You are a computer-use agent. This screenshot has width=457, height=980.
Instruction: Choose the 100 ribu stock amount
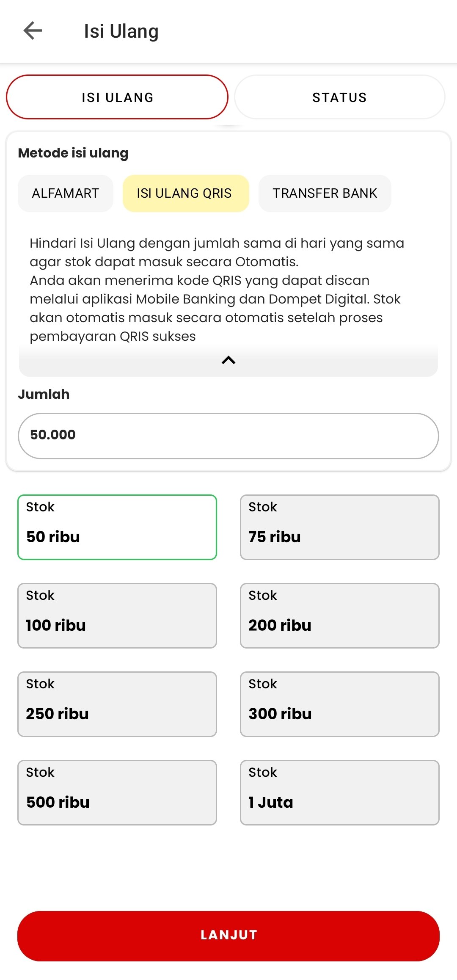click(x=117, y=616)
